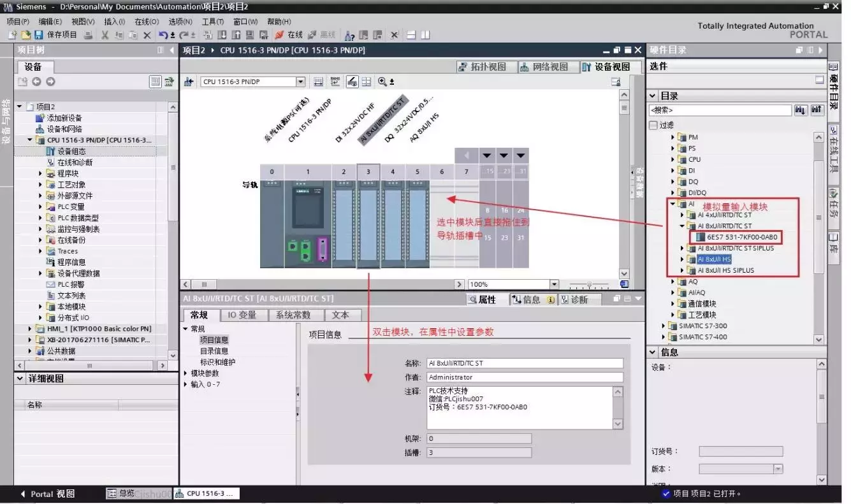851x504 pixels.
Task: Click the Cut (scissors) toolbar icon
Action: 105,35
